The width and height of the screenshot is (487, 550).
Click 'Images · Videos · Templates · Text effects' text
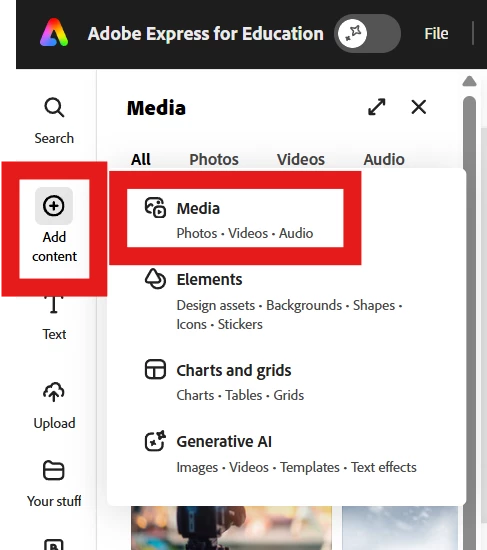(296, 468)
